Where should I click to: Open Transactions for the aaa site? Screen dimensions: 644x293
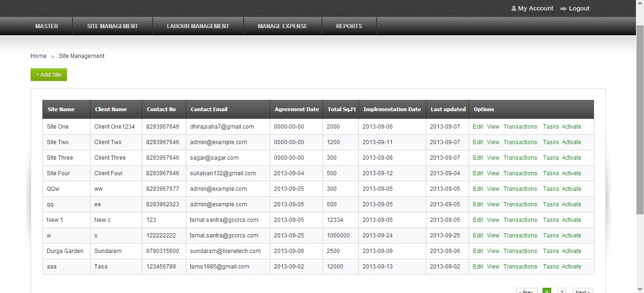tap(520, 267)
